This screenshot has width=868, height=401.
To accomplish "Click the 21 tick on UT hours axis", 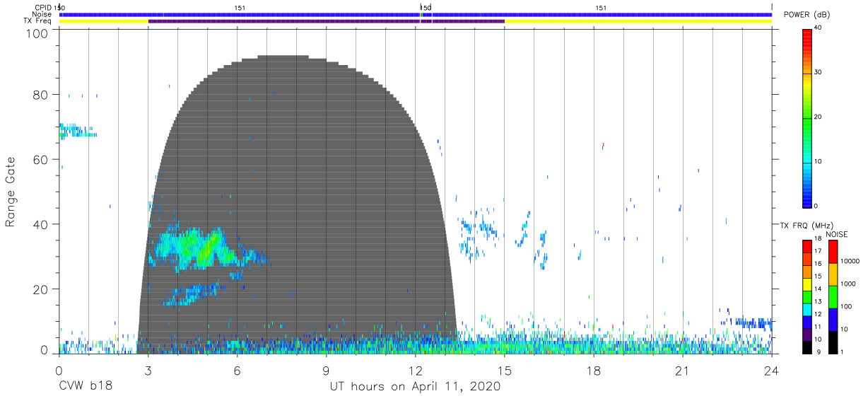I will 683,370.
